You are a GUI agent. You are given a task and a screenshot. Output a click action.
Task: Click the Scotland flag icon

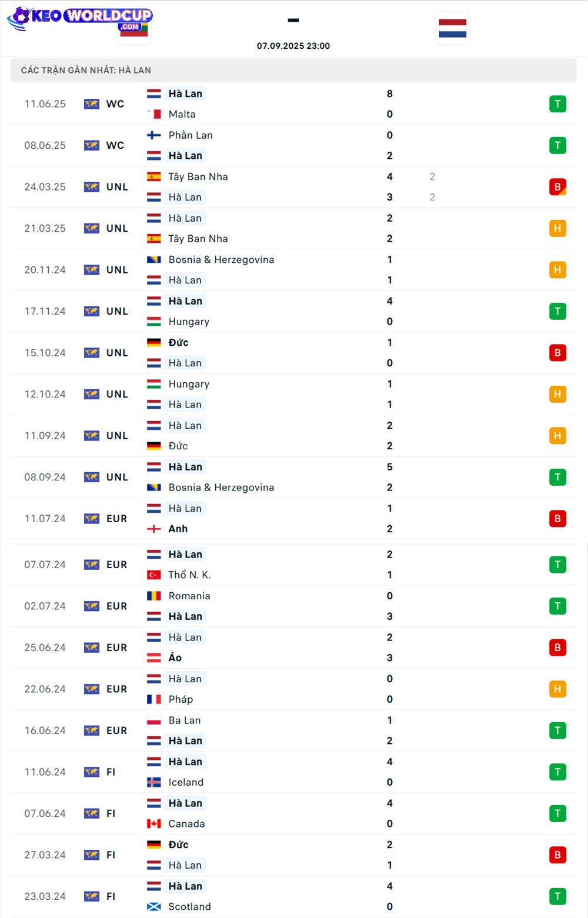click(x=154, y=907)
